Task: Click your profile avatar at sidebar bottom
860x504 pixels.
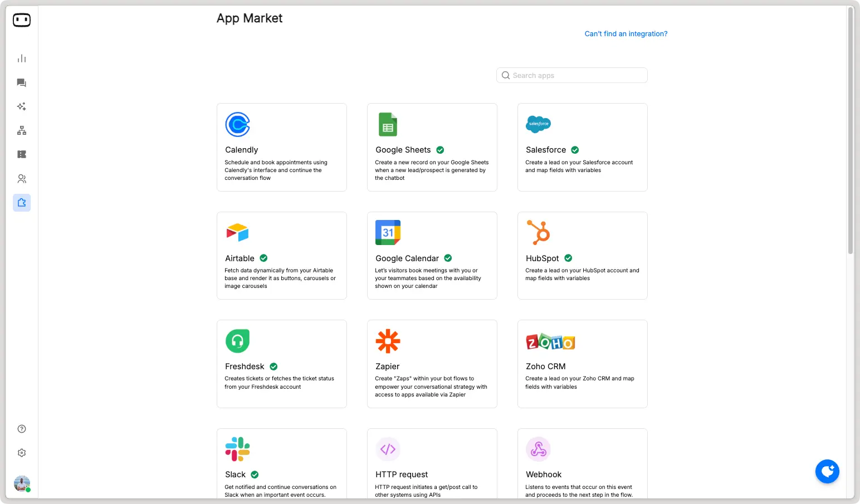Action: click(21, 483)
